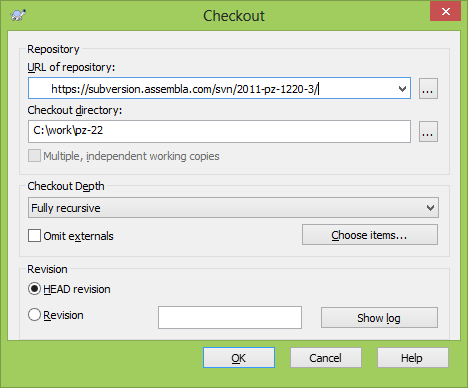
Task: Select the Revision radio button
Action: [34, 315]
